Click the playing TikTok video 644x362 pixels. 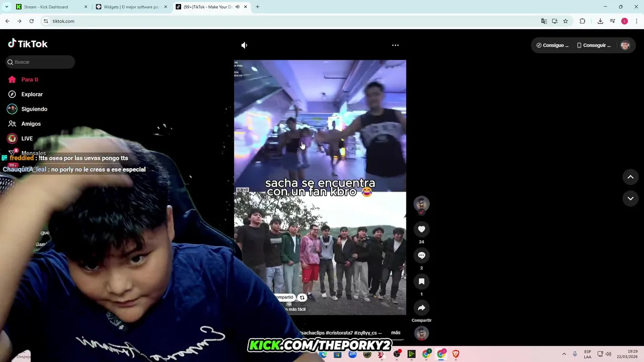(320, 188)
